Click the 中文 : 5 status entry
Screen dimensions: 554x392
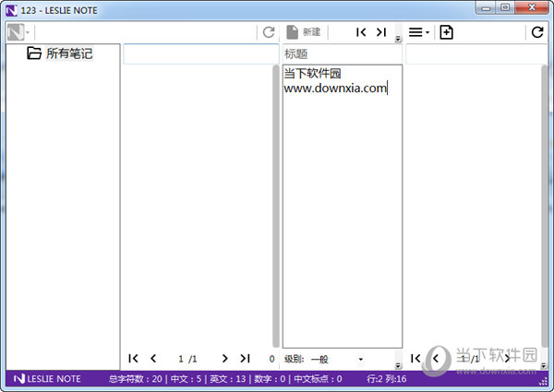point(186,379)
